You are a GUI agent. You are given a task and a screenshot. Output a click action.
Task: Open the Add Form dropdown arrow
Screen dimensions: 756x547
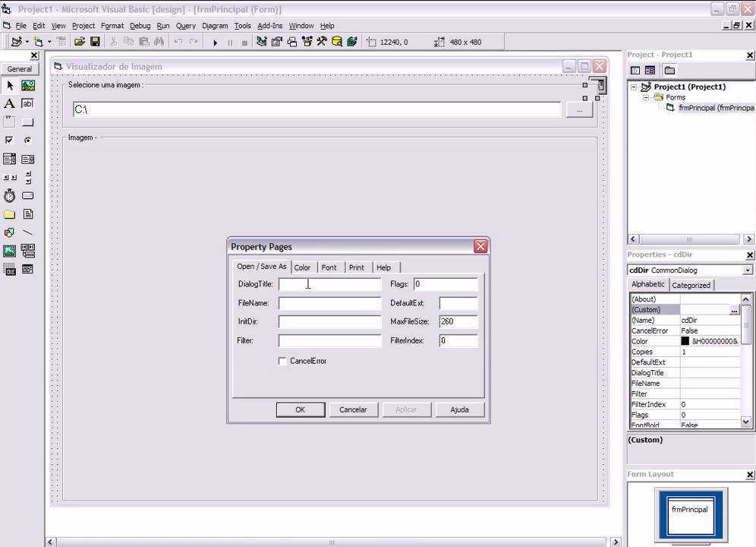[49, 42]
